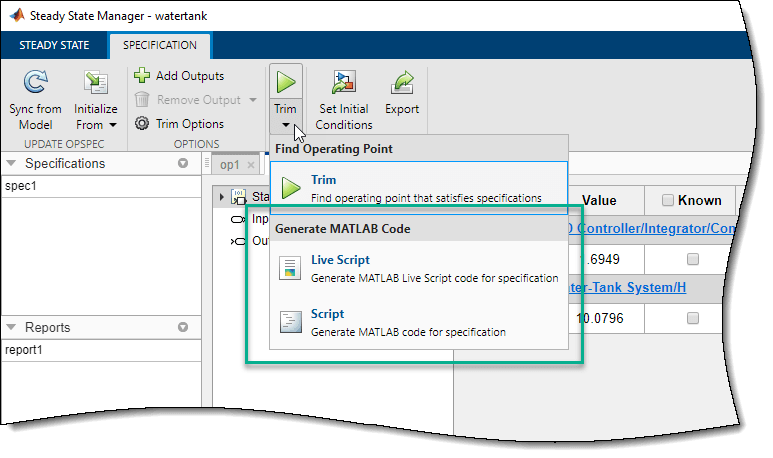Click the green Trim play icon
This screenshot has width=773, height=458.
(x=285, y=80)
